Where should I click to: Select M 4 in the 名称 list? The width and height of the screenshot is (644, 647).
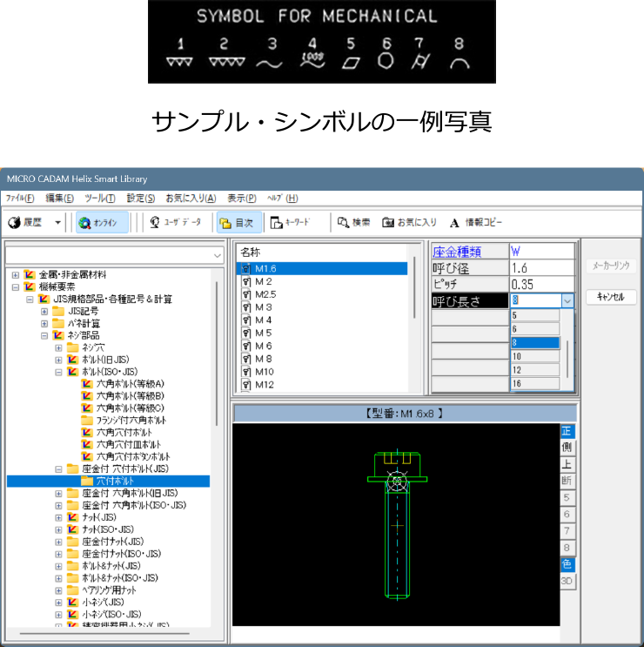pyautogui.click(x=264, y=320)
